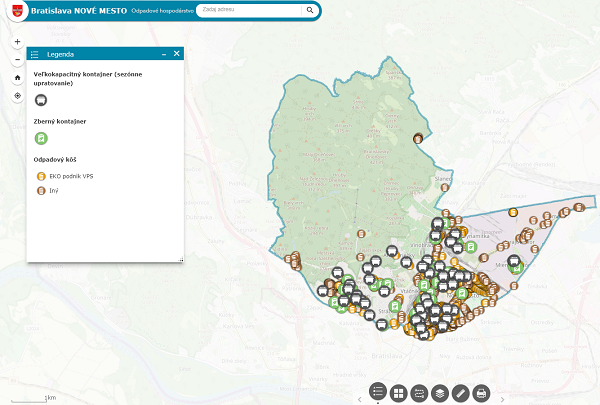Find my location on the map

pyautogui.click(x=17, y=96)
